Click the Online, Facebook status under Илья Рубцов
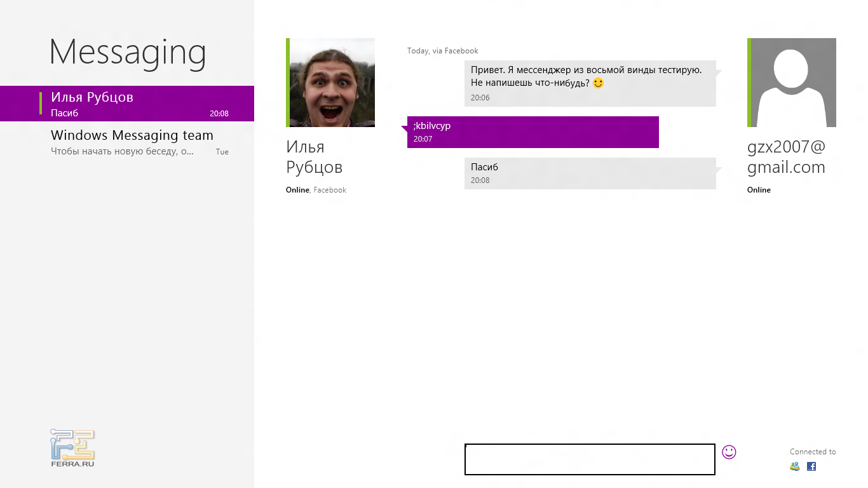Viewport: 868px width, 488px height. (x=316, y=190)
